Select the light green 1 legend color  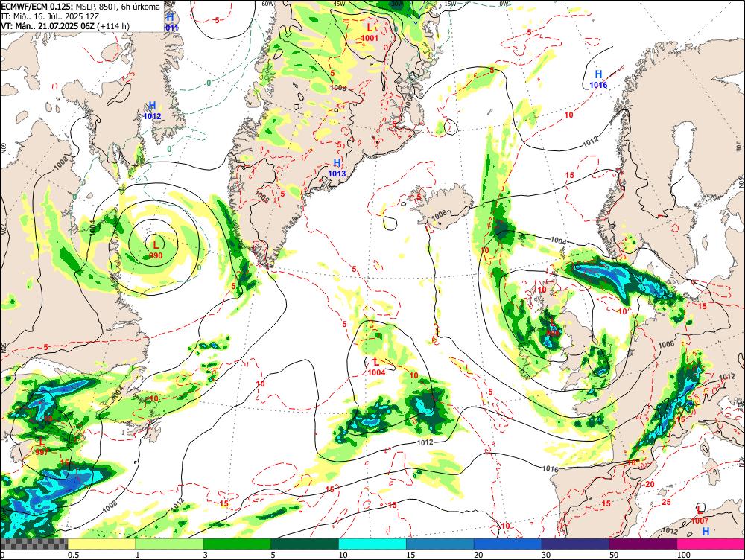click(168, 544)
